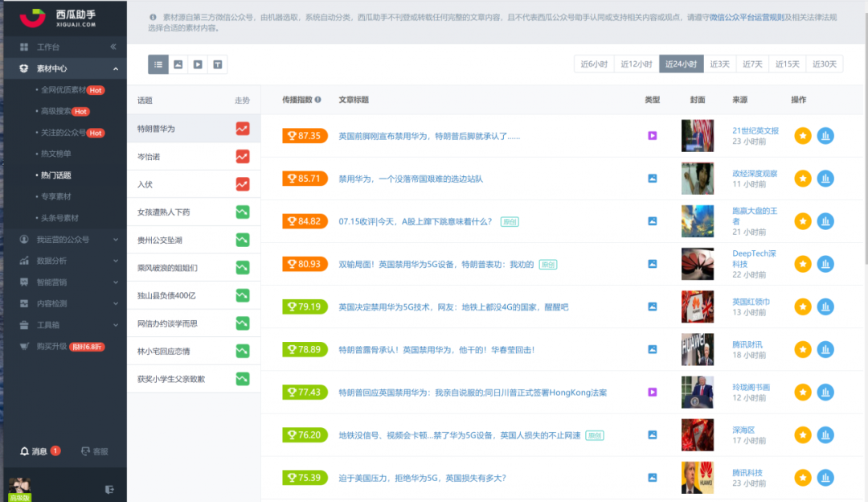The height and width of the screenshot is (502, 868).
Task: Open 关注的公众号 in sidebar
Action: coord(63,133)
